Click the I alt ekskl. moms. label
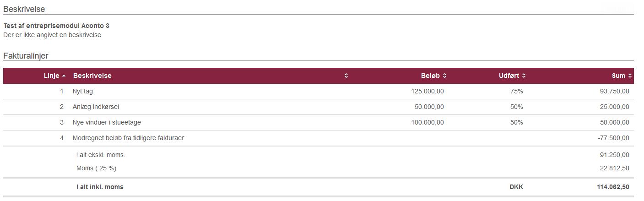 [101, 155]
